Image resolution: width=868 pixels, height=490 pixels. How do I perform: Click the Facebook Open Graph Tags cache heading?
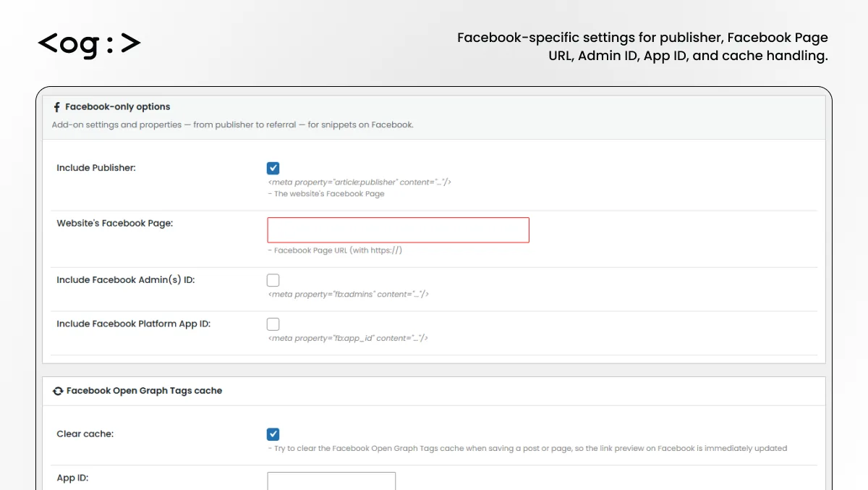click(x=144, y=391)
